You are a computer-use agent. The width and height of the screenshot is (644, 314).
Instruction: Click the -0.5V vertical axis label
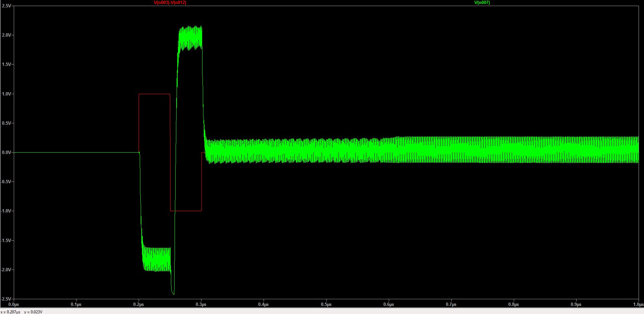[6, 182]
